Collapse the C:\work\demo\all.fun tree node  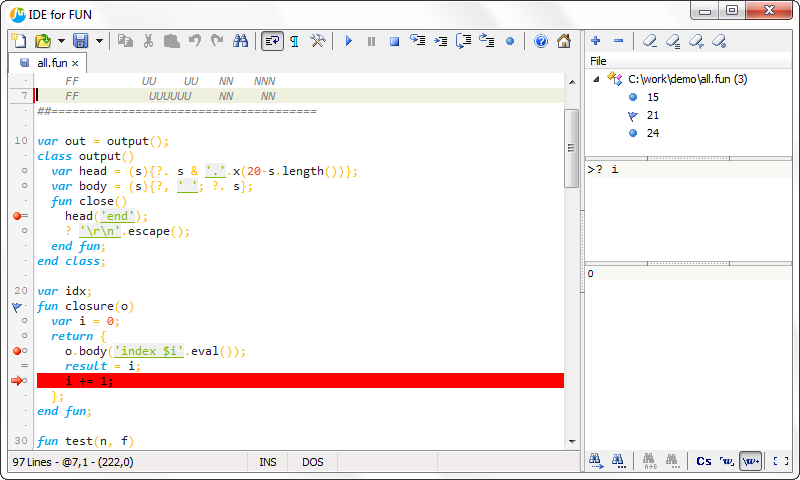pyautogui.click(x=596, y=79)
